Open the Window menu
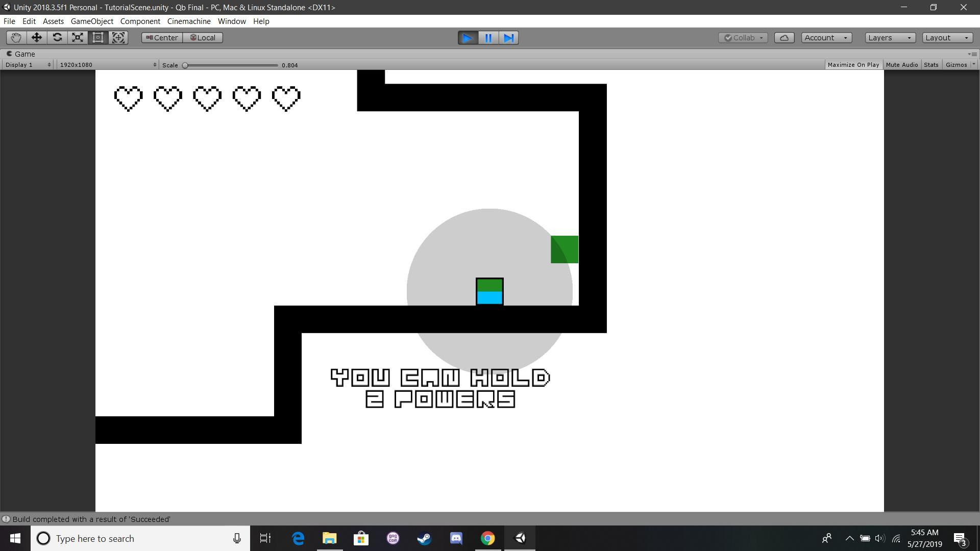Screen dimensions: 980x551 232,21
